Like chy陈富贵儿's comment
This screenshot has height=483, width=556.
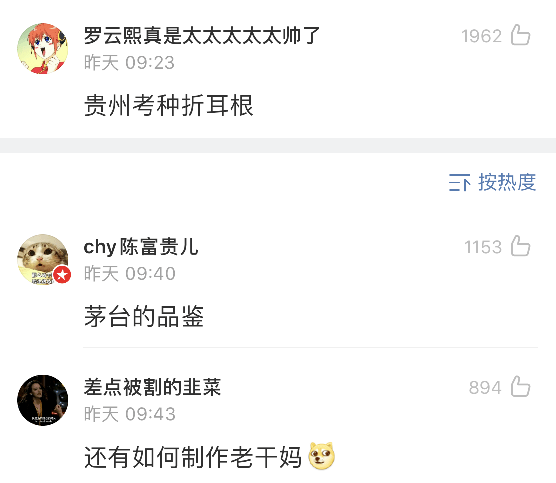pos(520,246)
